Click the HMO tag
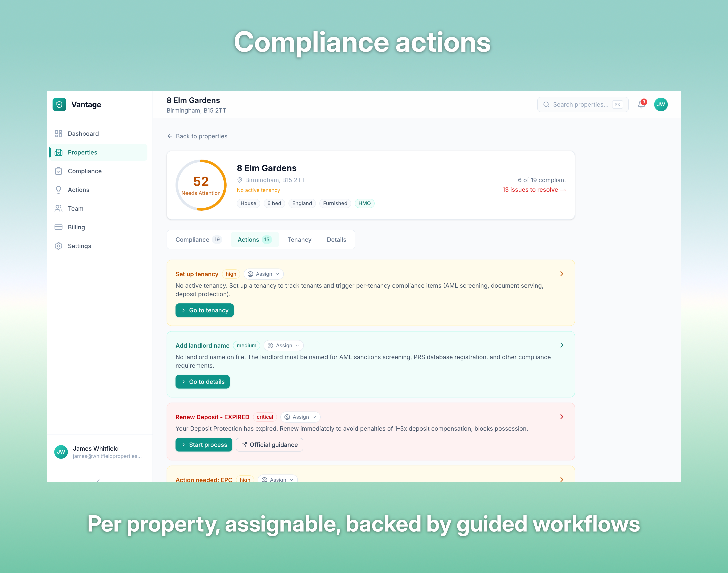Screen dimensions: 728x573 click(x=364, y=203)
